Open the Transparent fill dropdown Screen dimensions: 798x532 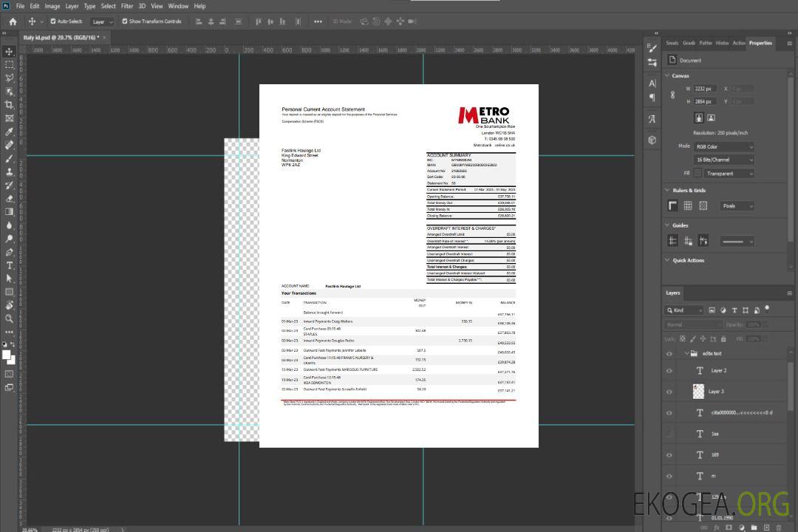[729, 174]
